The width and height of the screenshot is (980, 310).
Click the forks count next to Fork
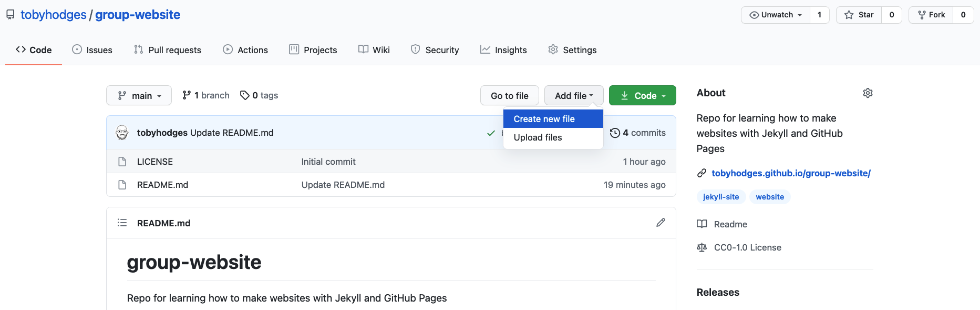coord(963,15)
